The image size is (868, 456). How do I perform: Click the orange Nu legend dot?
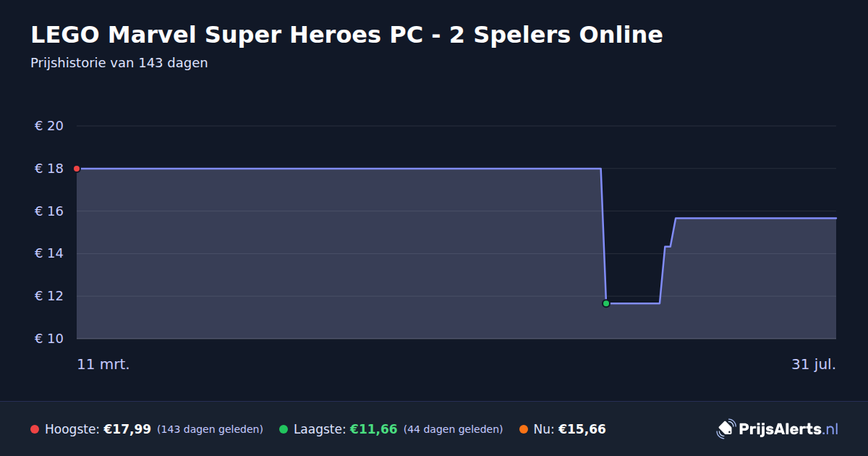coord(524,429)
